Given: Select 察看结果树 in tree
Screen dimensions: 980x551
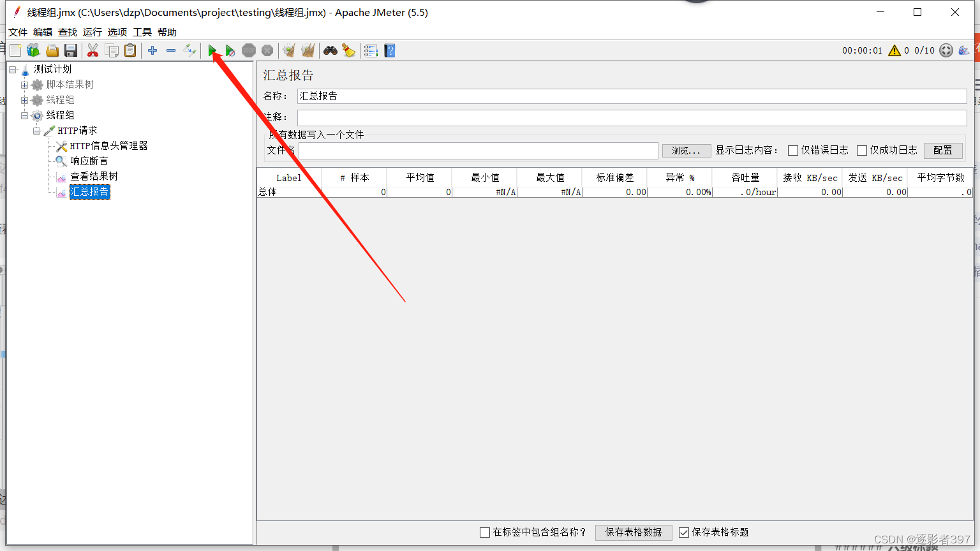Looking at the screenshot, I should tap(94, 177).
